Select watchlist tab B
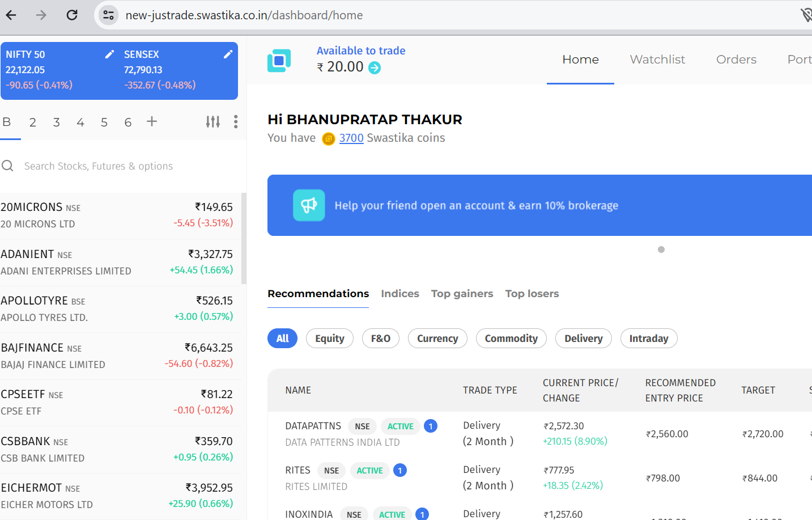This screenshot has width=812, height=520. tap(7, 122)
